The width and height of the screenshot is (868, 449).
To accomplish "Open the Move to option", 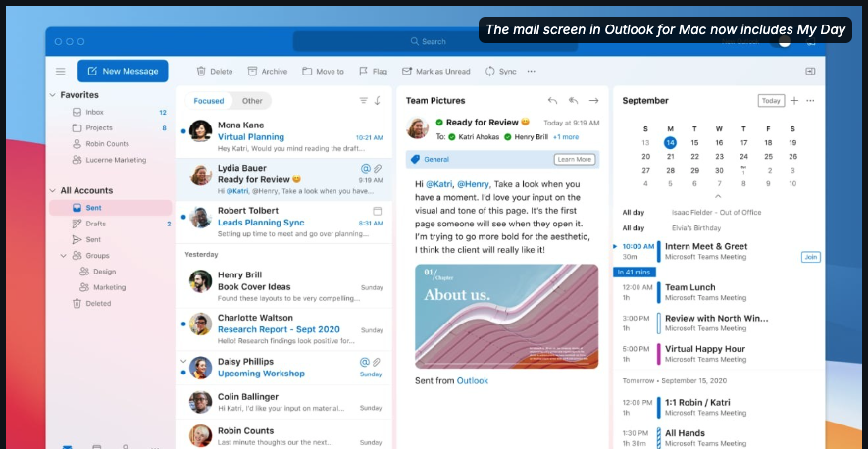I will click(323, 72).
